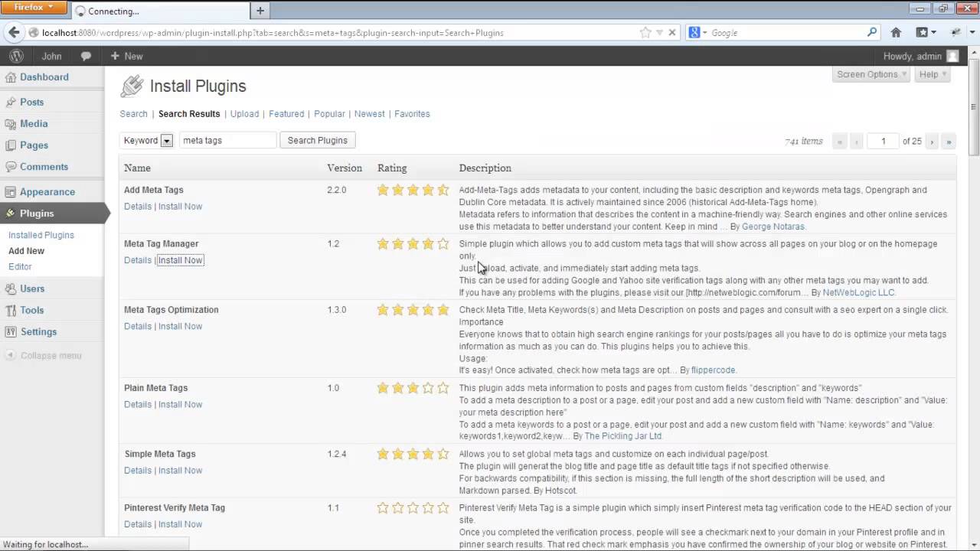Screen dimensions: 980x551
Task: Open the plugin Editor submenu item
Action: [20, 266]
